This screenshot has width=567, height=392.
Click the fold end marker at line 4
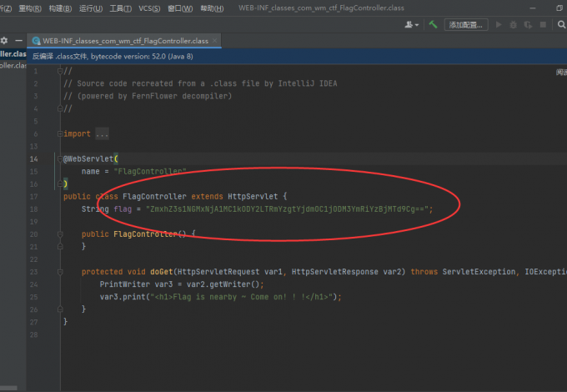[60, 108]
